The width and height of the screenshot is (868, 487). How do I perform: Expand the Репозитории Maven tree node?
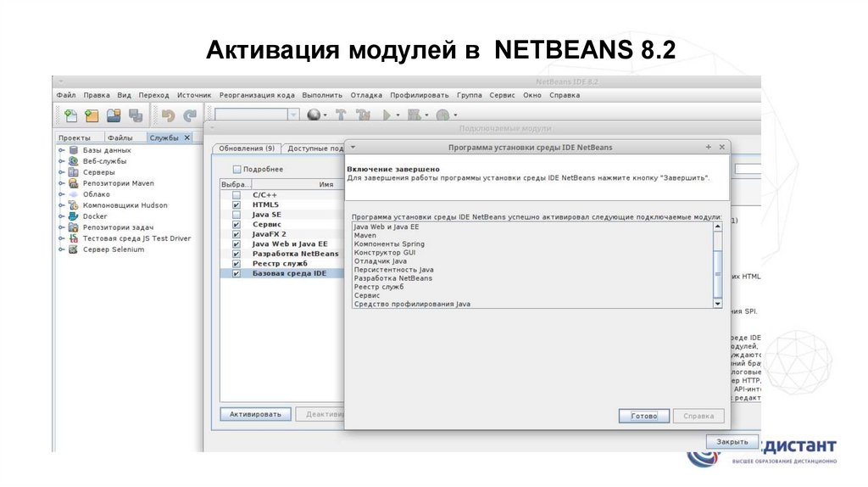(61, 183)
